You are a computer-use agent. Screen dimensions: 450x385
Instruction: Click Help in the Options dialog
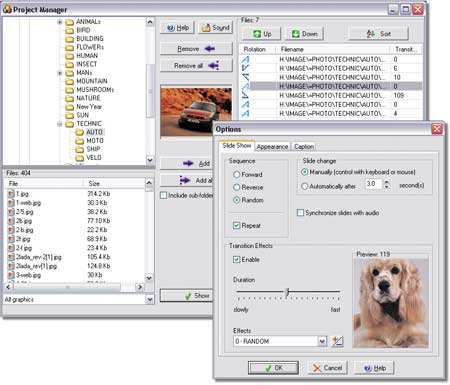(374, 368)
